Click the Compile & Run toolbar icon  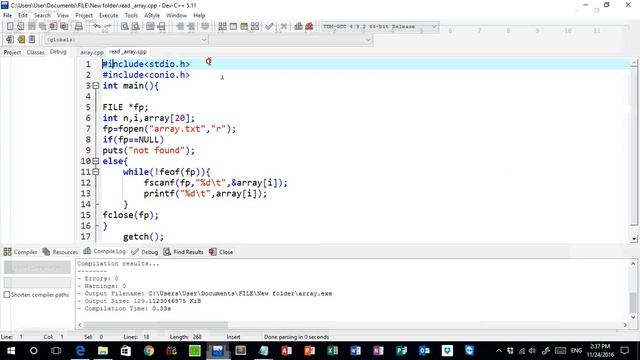(244, 27)
